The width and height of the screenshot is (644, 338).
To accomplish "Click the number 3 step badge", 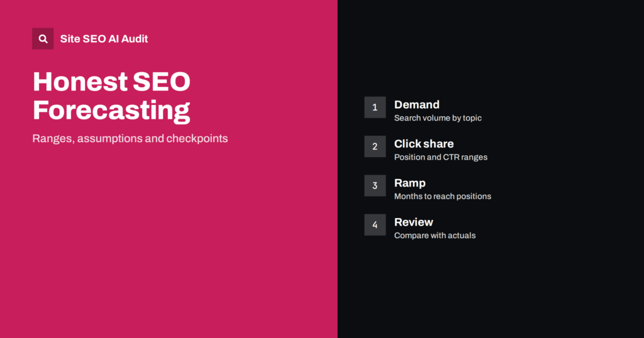I will coord(375,185).
